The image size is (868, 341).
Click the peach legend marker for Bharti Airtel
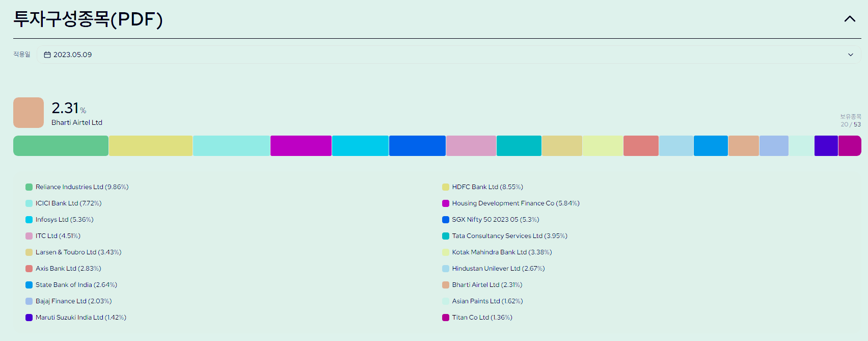[x=446, y=285]
